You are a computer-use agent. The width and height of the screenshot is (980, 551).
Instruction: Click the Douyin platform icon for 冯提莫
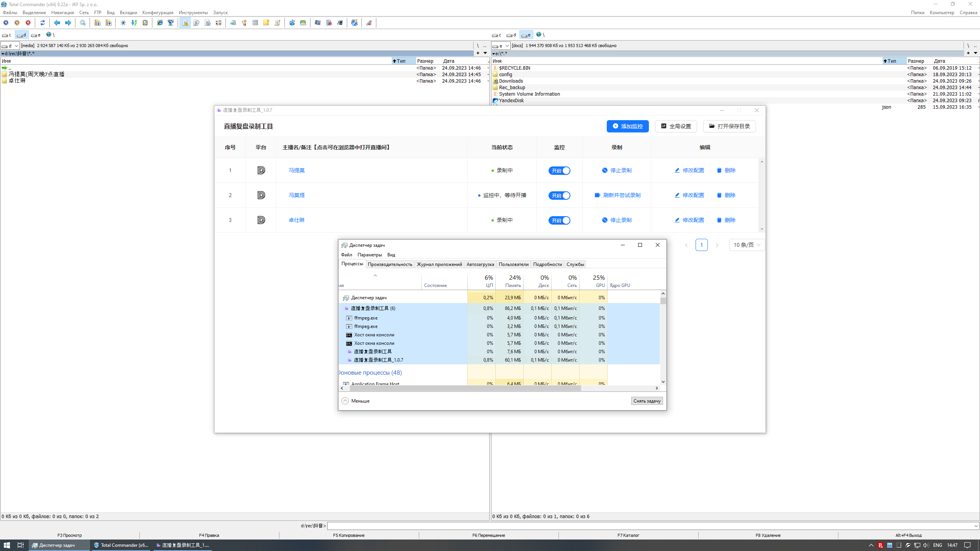click(x=261, y=170)
